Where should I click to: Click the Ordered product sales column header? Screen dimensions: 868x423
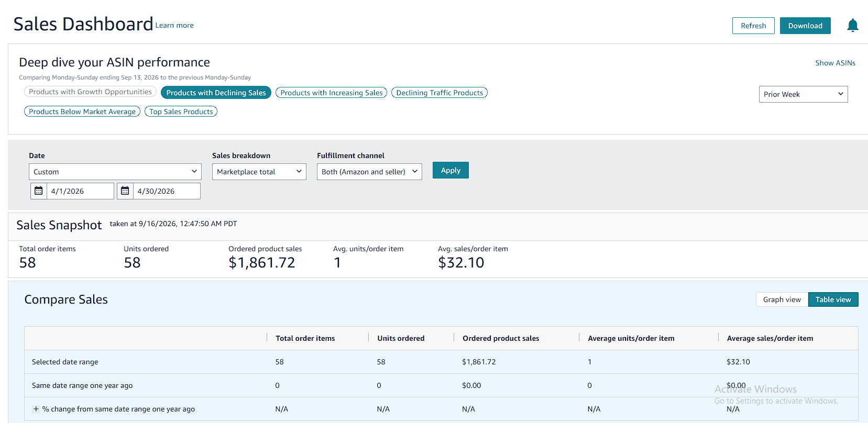coord(501,338)
